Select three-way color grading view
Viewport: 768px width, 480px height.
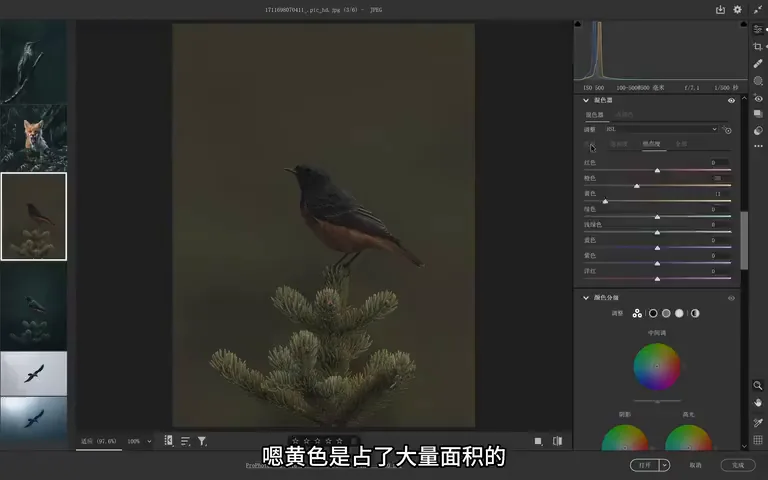(x=637, y=313)
